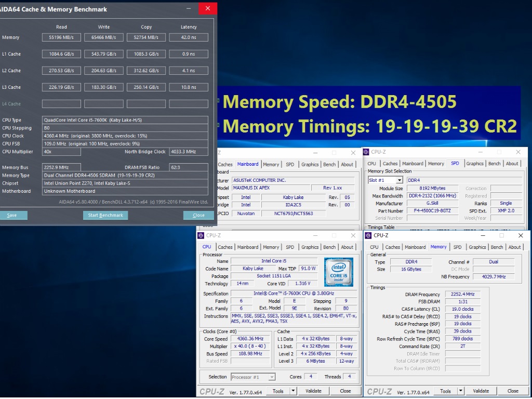532x399 pixels.
Task: Click Close button in CPU-Z window with active CPU tab
Action: tap(345, 391)
